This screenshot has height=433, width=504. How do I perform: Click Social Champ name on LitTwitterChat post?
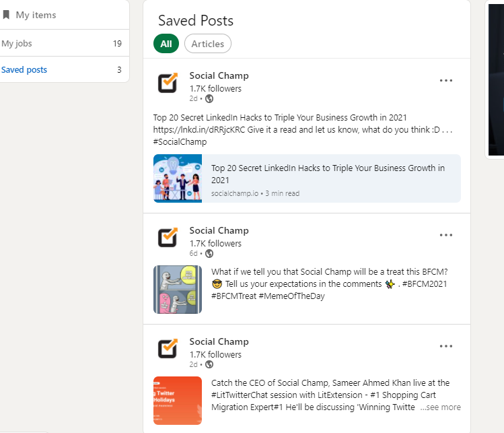(x=219, y=341)
